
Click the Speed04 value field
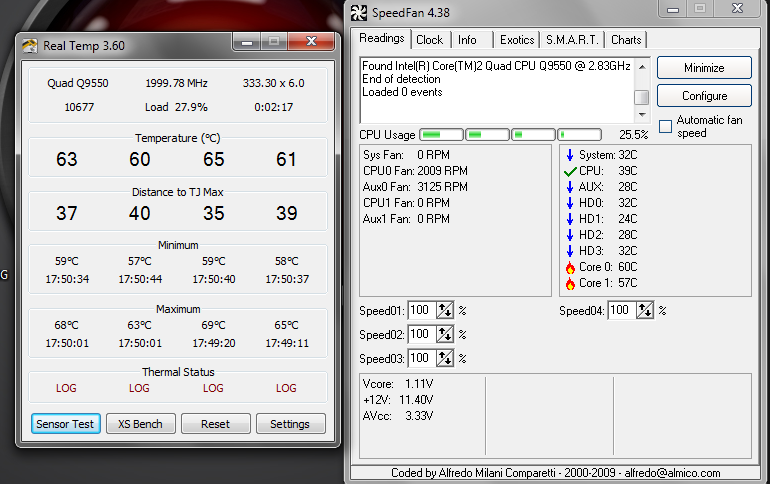[x=622, y=310]
